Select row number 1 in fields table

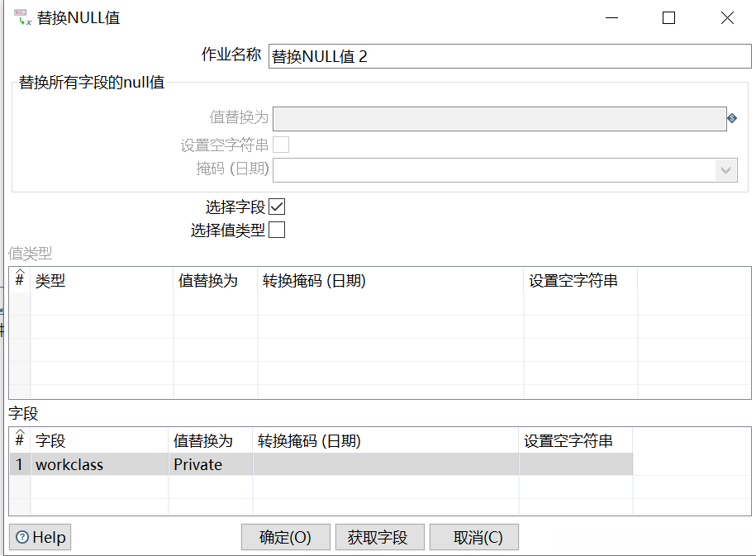[x=20, y=464]
